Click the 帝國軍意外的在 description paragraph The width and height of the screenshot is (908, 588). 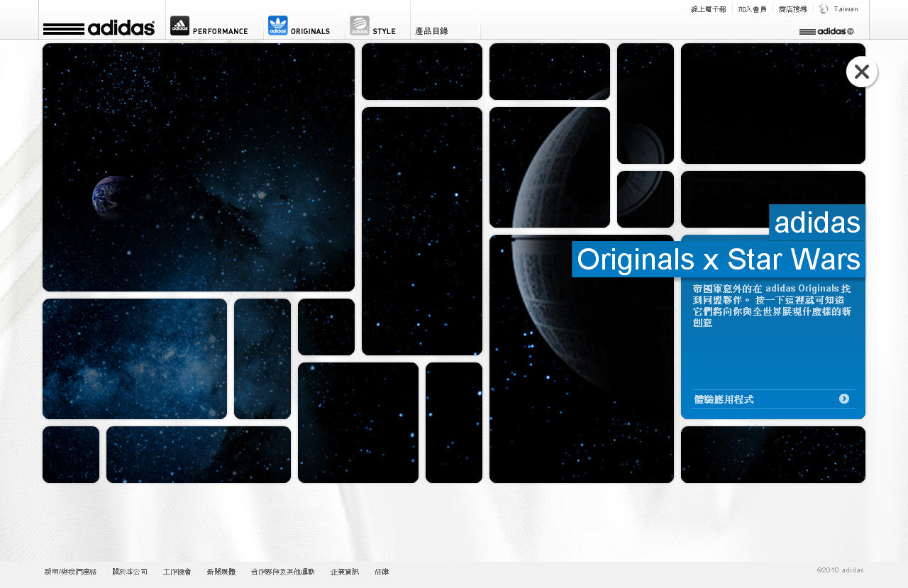[772, 306]
